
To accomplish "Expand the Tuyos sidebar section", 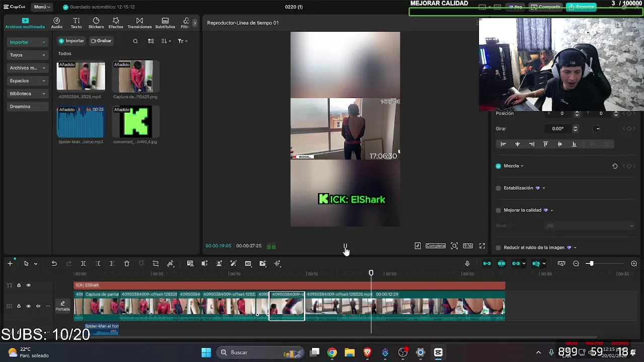I will (x=28, y=55).
